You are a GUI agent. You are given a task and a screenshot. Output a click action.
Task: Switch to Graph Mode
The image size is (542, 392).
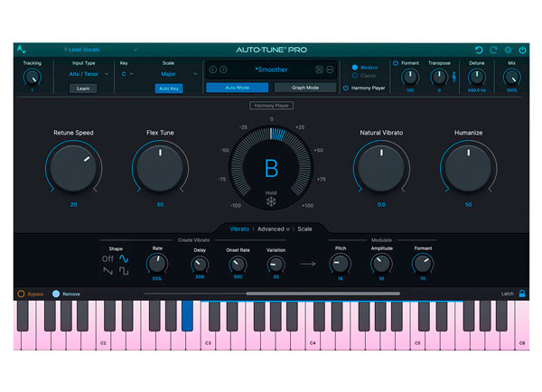pyautogui.click(x=305, y=88)
